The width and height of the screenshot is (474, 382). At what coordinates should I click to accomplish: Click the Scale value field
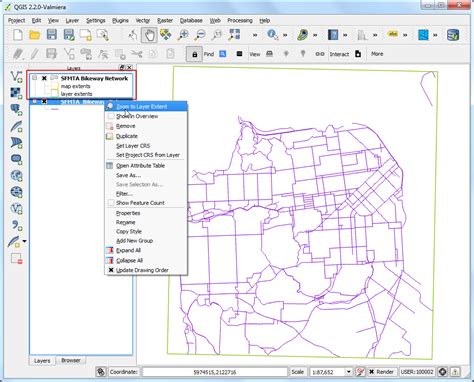point(328,372)
